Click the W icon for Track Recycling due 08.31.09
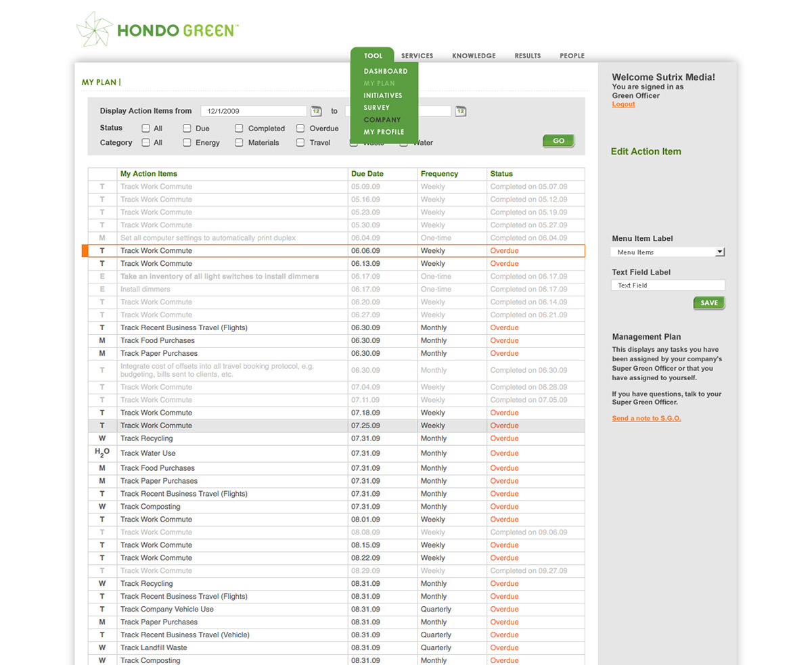Image resolution: width=812 pixels, height=665 pixels. click(x=102, y=584)
